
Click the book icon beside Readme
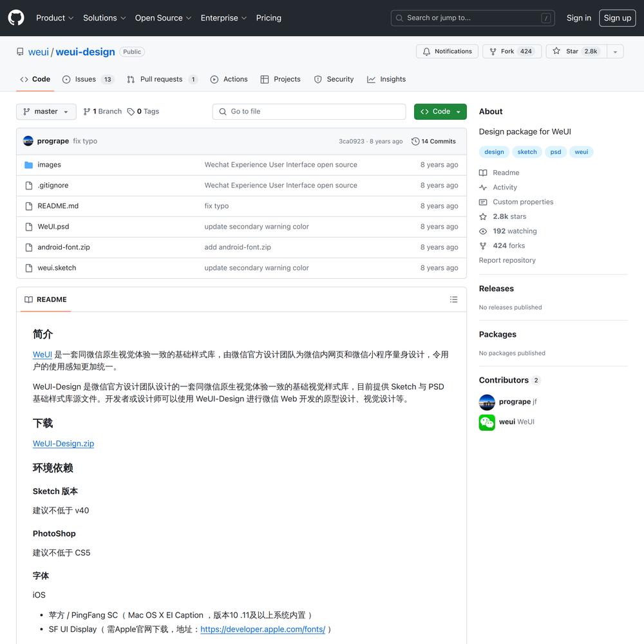click(x=483, y=173)
